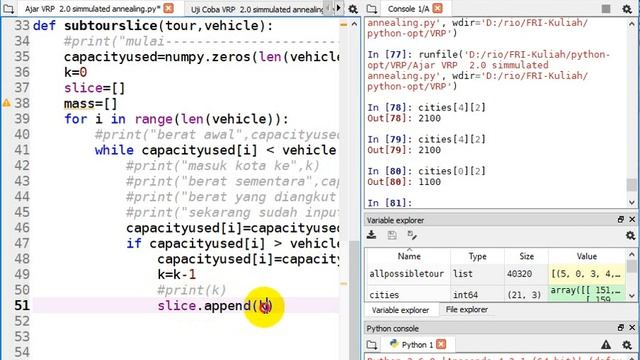Screen dimensions: 640x360
Task: Switch to the File explorer tab
Action: coord(467,310)
